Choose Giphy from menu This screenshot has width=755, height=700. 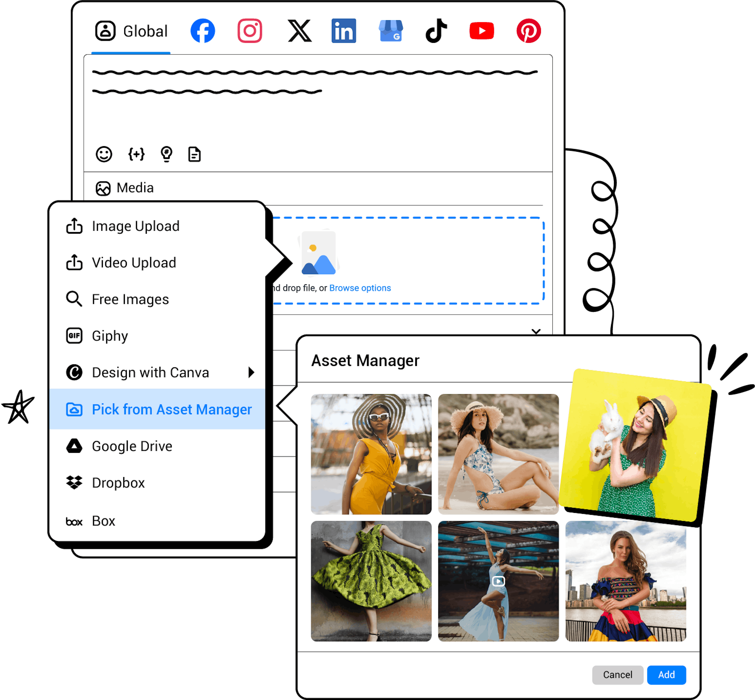157,336
